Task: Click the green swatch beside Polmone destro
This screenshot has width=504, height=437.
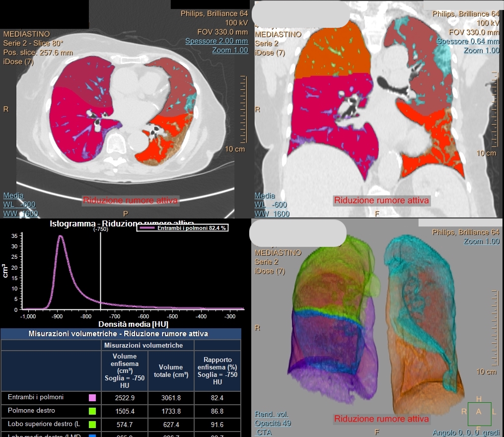Action: point(92,411)
